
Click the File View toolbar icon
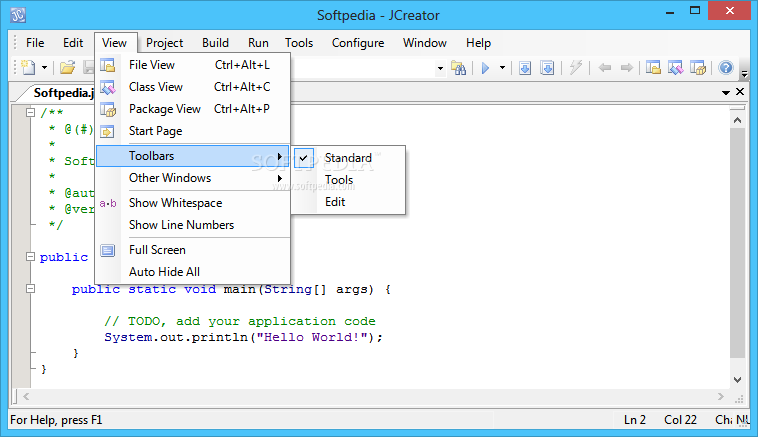tap(653, 68)
